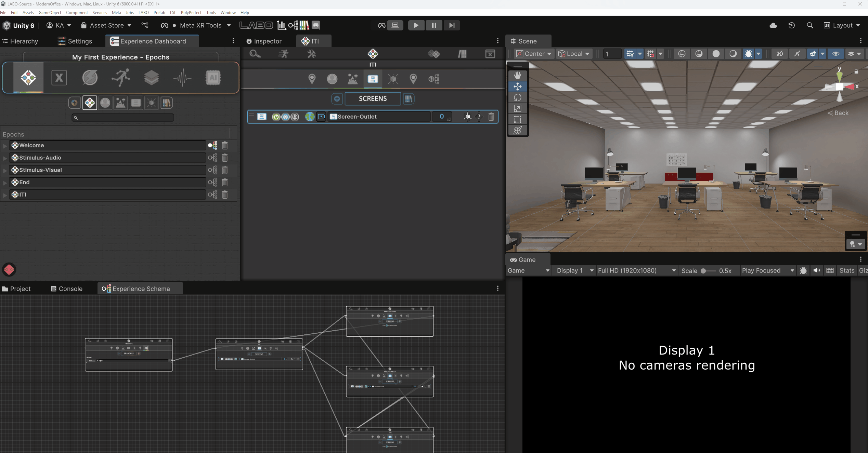This screenshot has height=453, width=868.
Task: Delete the Stimulus-Audio epoch
Action: click(225, 158)
